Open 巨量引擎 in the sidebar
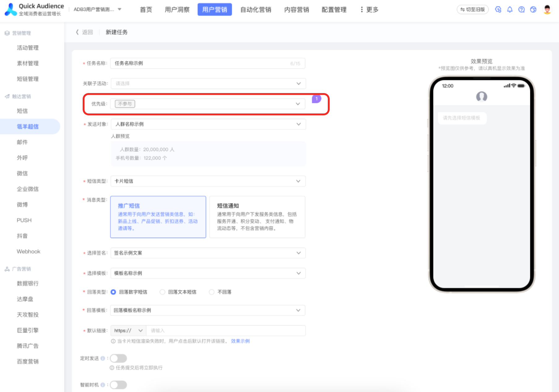 [28, 330]
